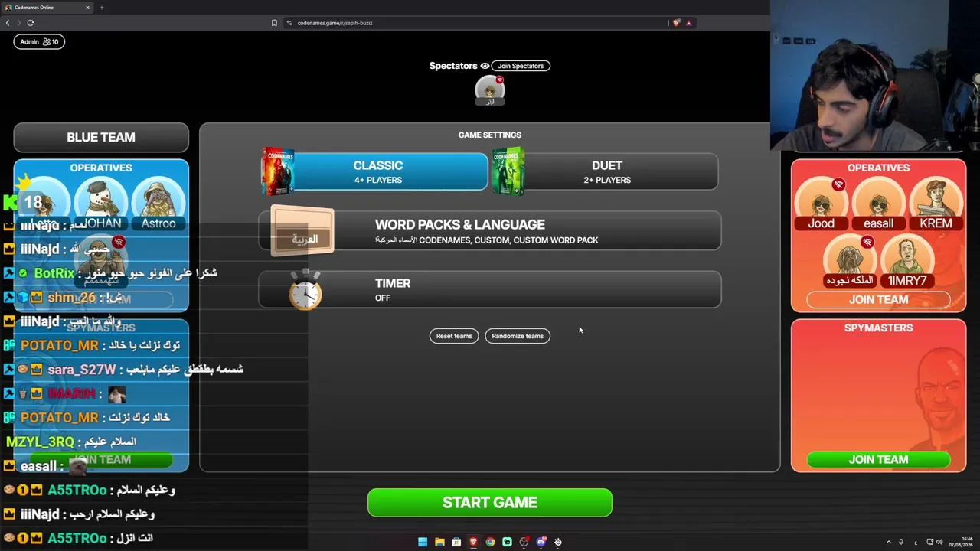Viewport: 980px width, 551px height.
Task: Click the Arabic language card icon
Action: click(x=302, y=230)
